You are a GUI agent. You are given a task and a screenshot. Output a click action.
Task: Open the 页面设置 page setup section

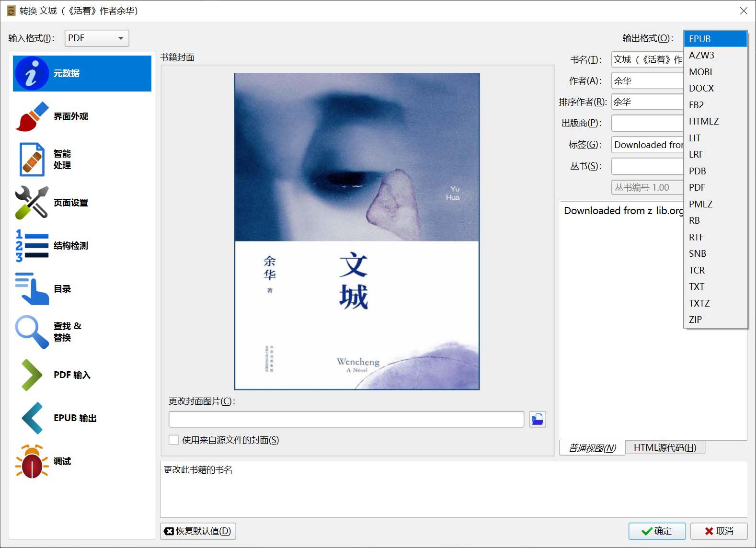[x=82, y=203]
